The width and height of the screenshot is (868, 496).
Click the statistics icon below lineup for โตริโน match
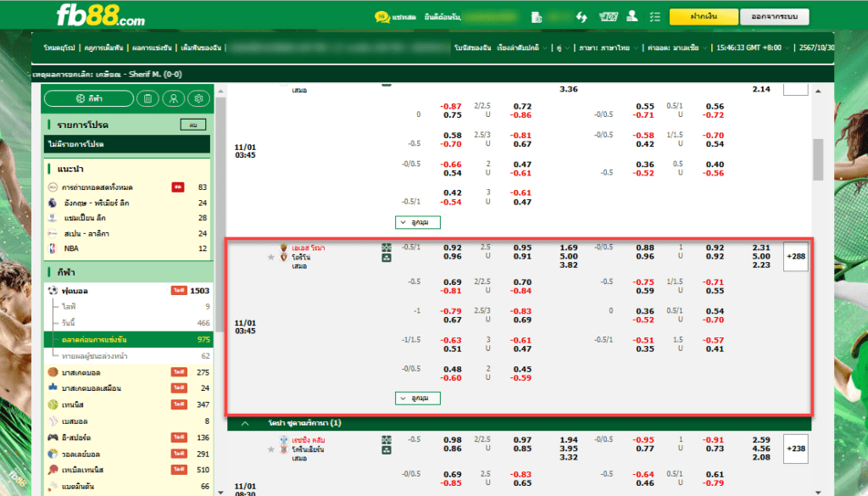click(387, 258)
